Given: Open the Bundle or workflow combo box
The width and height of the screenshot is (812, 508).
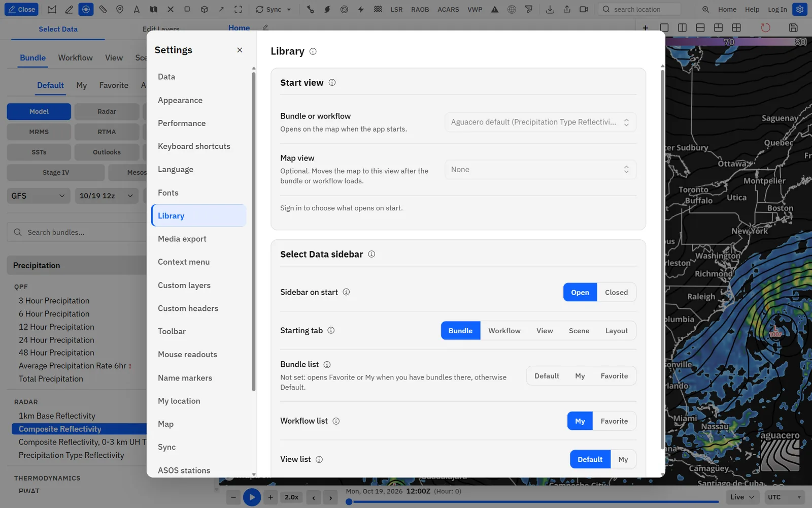Looking at the screenshot, I should point(540,122).
